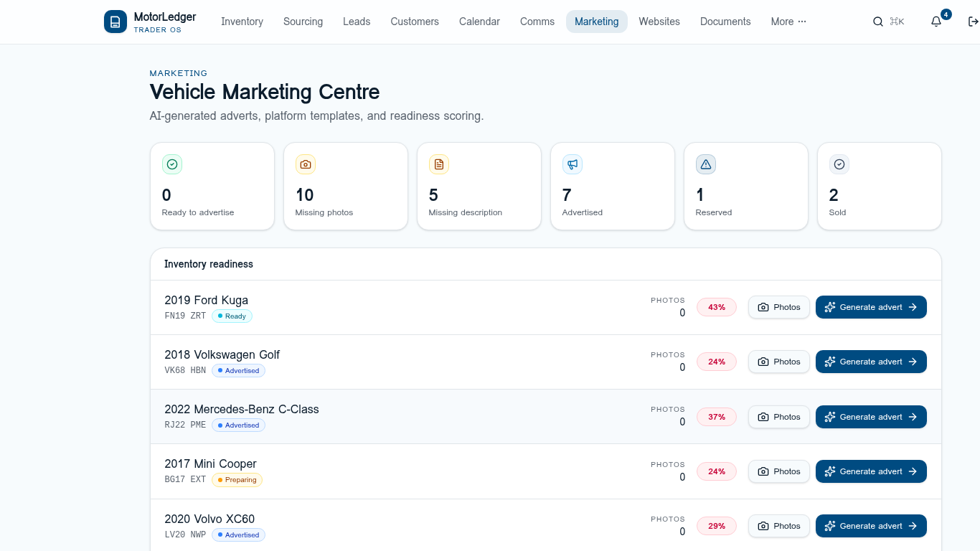
Task: Open notifications bell with 4 badge
Action: [936, 22]
